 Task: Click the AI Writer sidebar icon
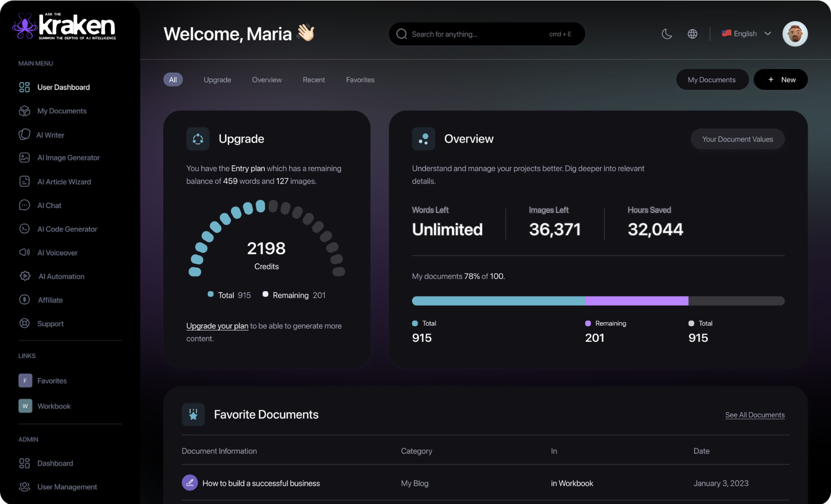point(24,134)
